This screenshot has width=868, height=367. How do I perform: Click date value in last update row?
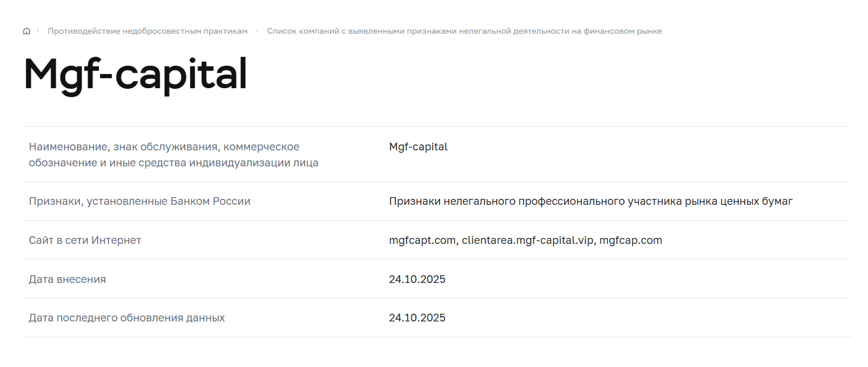coord(417,318)
